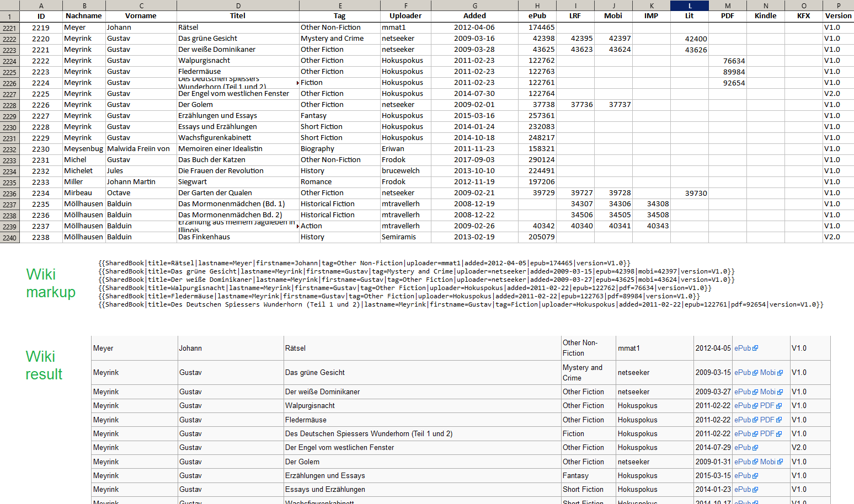The height and width of the screenshot is (504, 854).
Task: Click the 'Vorname' header cell
Action: 141,16
